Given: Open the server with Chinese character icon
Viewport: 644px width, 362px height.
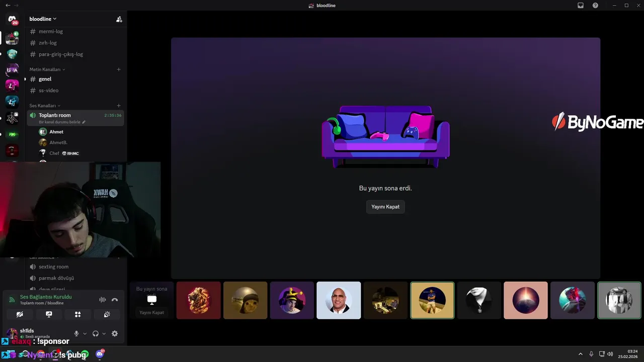Looking at the screenshot, I should (x=12, y=118).
